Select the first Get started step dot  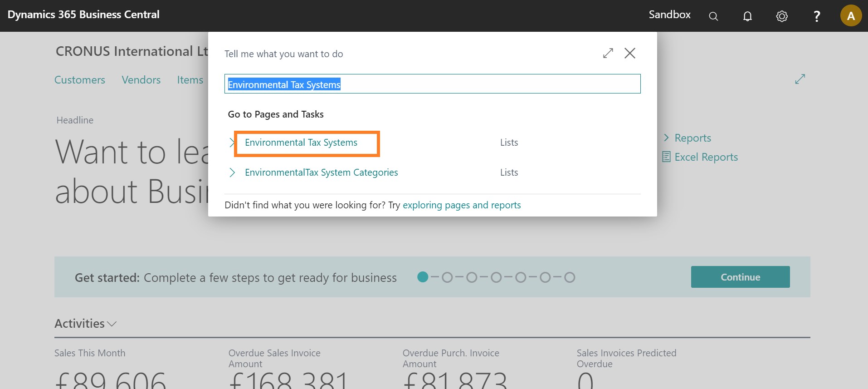point(423,277)
